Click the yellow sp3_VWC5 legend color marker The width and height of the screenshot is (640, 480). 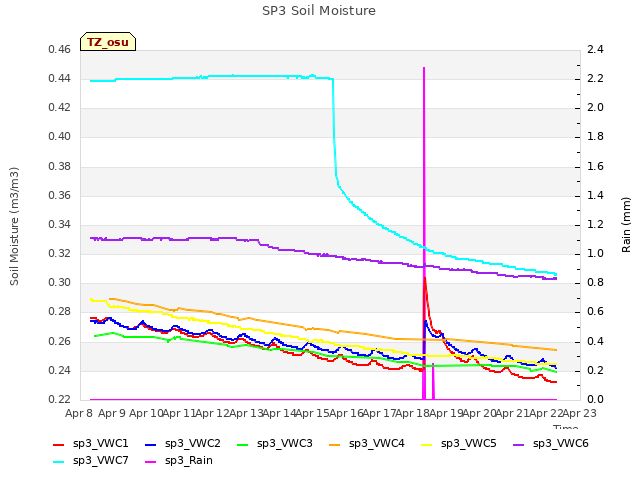[427, 444]
